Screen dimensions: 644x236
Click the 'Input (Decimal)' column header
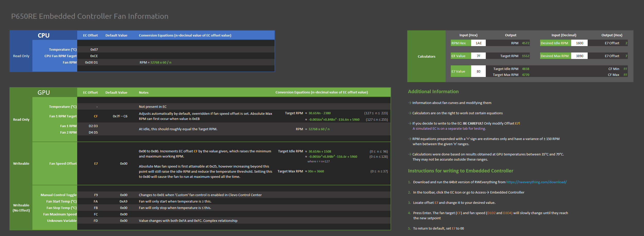click(564, 35)
